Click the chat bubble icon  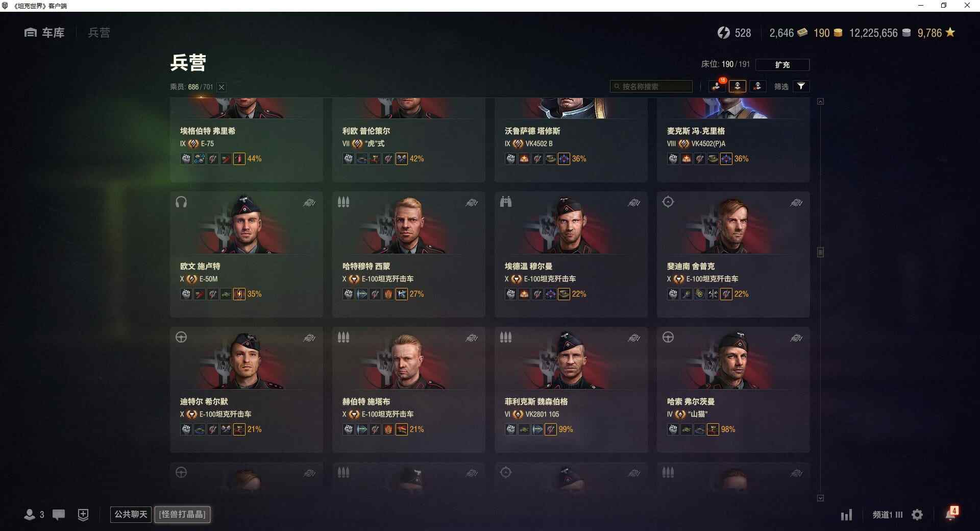click(x=59, y=515)
